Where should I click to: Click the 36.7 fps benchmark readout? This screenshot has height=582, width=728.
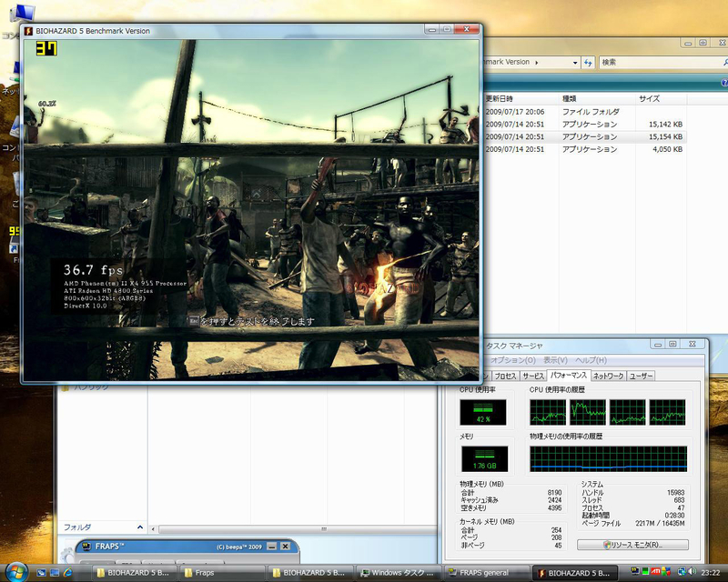94,270
